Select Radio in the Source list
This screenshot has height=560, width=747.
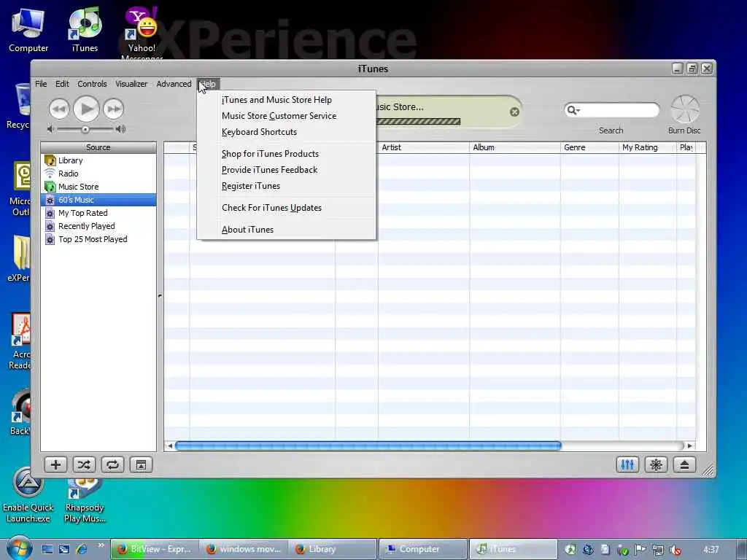coord(98,174)
